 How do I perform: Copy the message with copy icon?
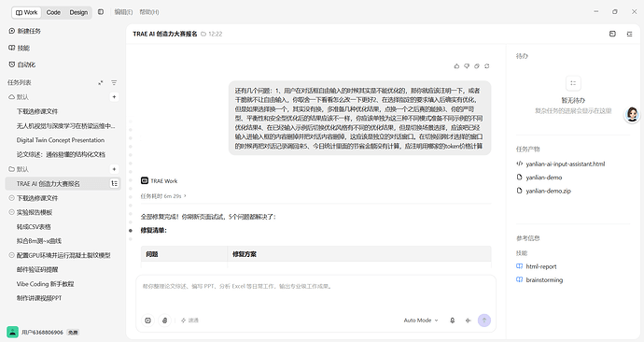pos(477,66)
